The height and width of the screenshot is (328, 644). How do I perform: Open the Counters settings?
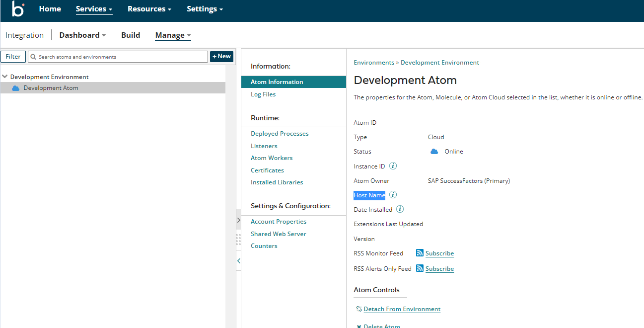[x=264, y=246]
